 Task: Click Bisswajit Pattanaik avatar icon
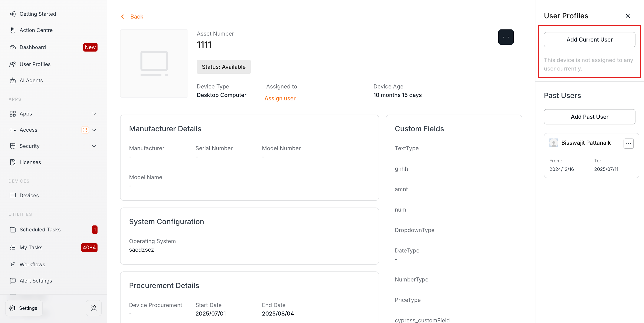553,143
